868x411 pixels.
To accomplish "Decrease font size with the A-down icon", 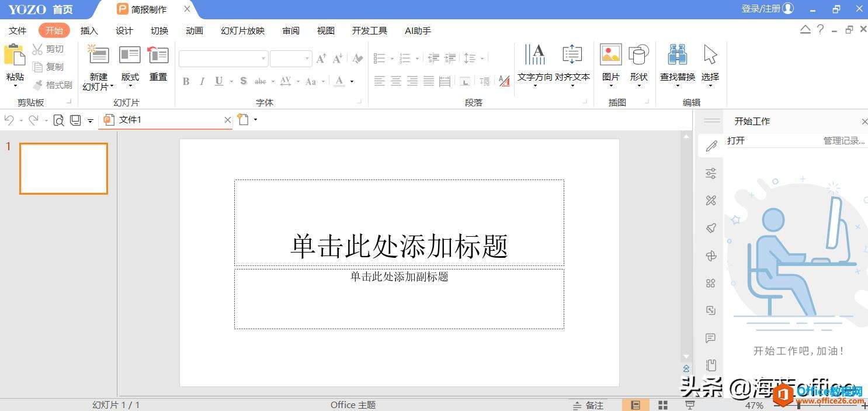I will point(338,58).
